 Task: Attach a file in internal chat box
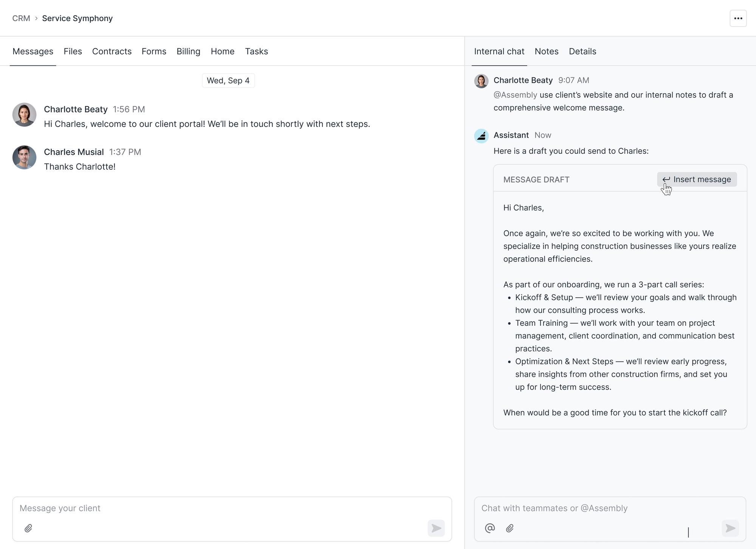tap(510, 528)
